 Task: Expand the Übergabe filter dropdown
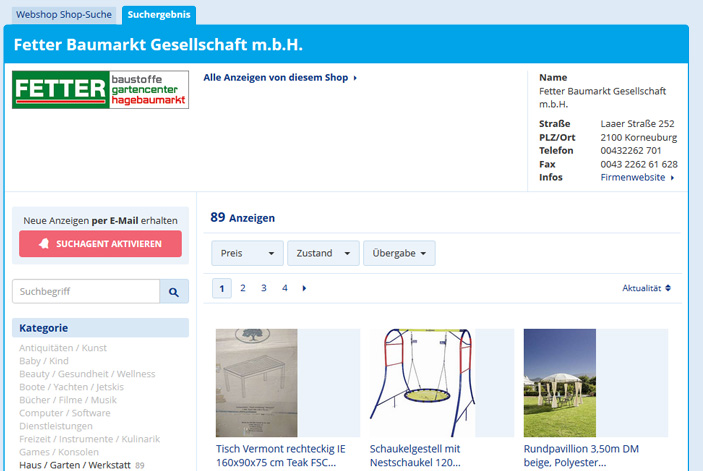399,253
